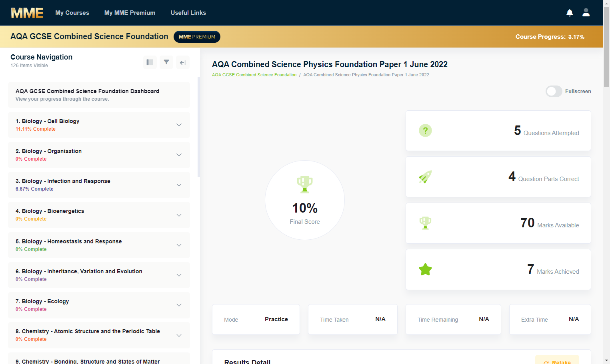
Task: Collapse the Course Navigation panel arrow
Action: click(183, 62)
